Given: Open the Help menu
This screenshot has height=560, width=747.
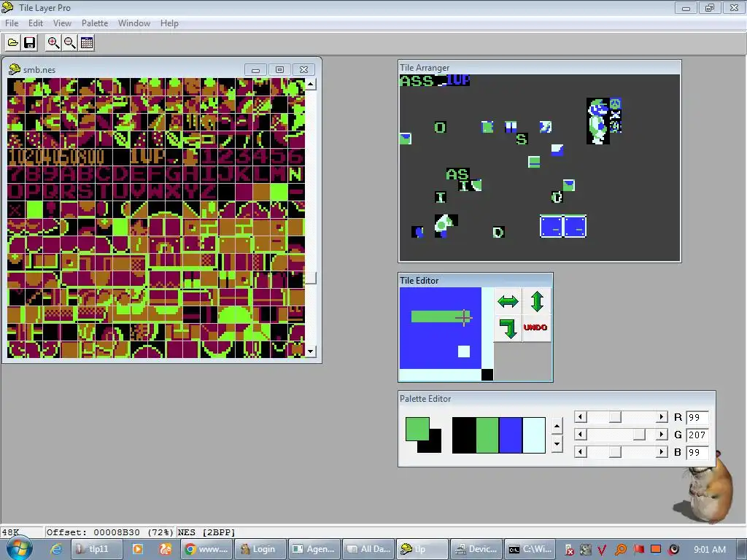Looking at the screenshot, I should 169,23.
